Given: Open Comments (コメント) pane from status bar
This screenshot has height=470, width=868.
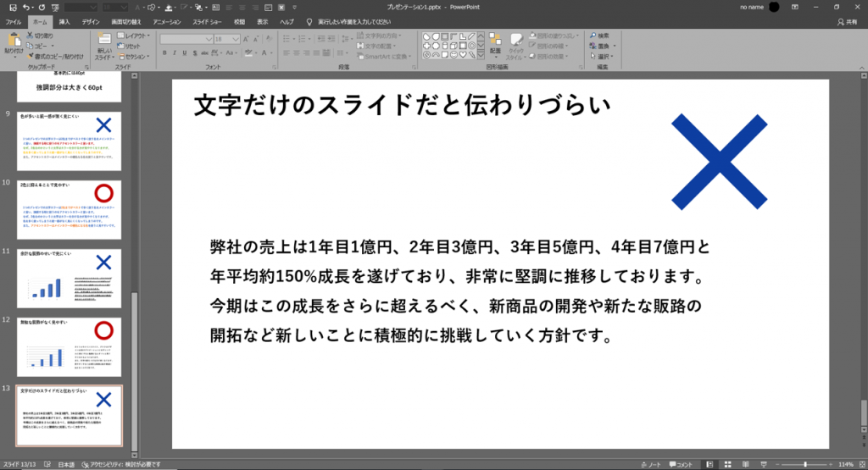Looking at the screenshot, I should click(681, 464).
